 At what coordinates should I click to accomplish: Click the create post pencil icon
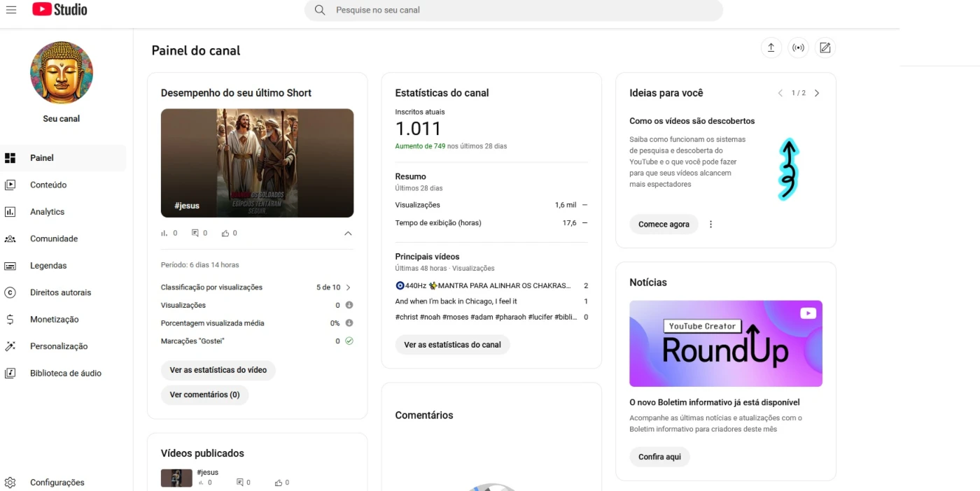(825, 48)
